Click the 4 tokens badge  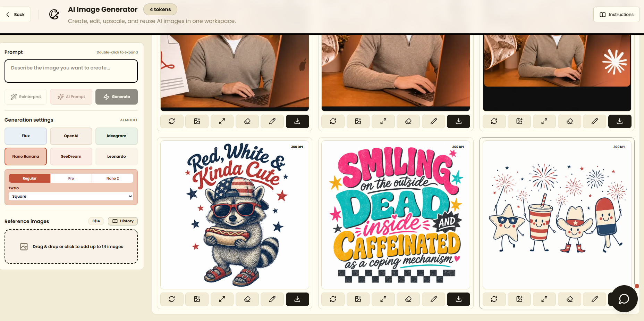[160, 9]
